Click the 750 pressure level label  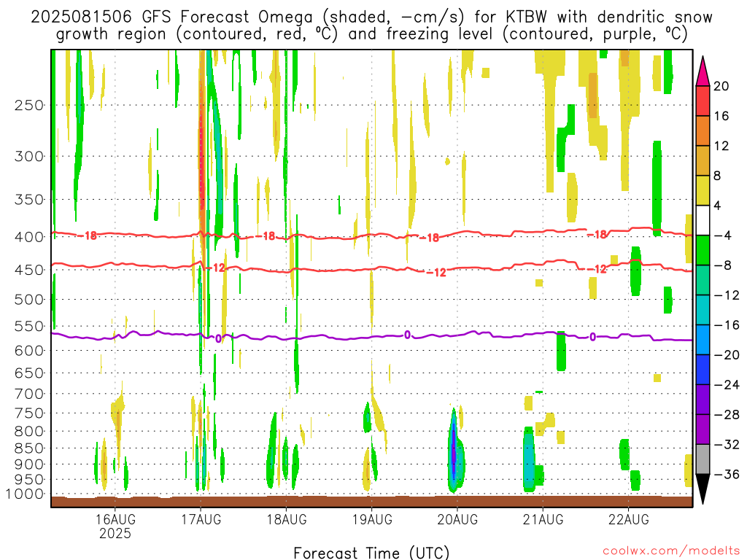coord(29,413)
